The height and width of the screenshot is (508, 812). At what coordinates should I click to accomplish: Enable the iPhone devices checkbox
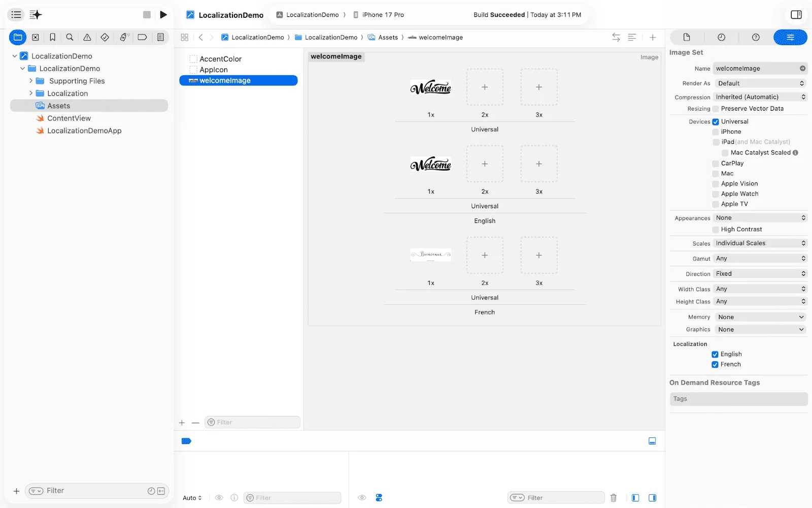(x=715, y=132)
